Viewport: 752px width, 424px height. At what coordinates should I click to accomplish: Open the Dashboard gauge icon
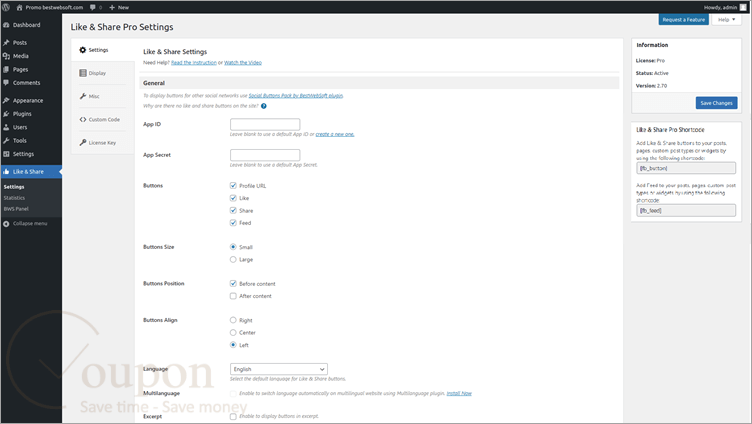(x=6, y=25)
